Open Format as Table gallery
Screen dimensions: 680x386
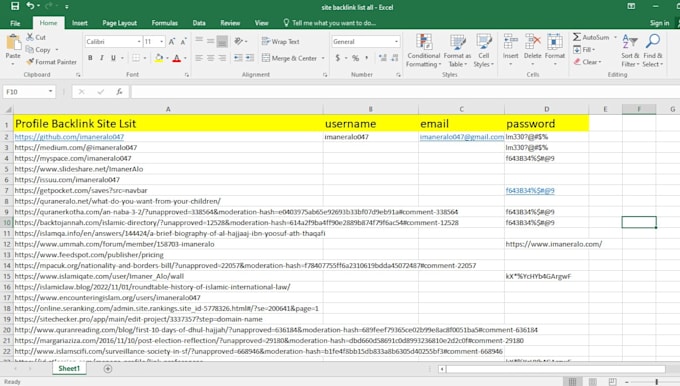457,51
